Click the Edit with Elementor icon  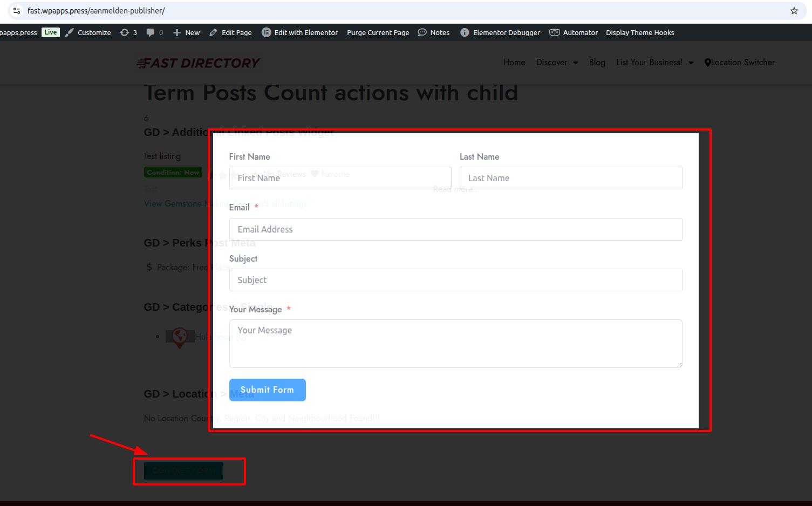coord(266,32)
